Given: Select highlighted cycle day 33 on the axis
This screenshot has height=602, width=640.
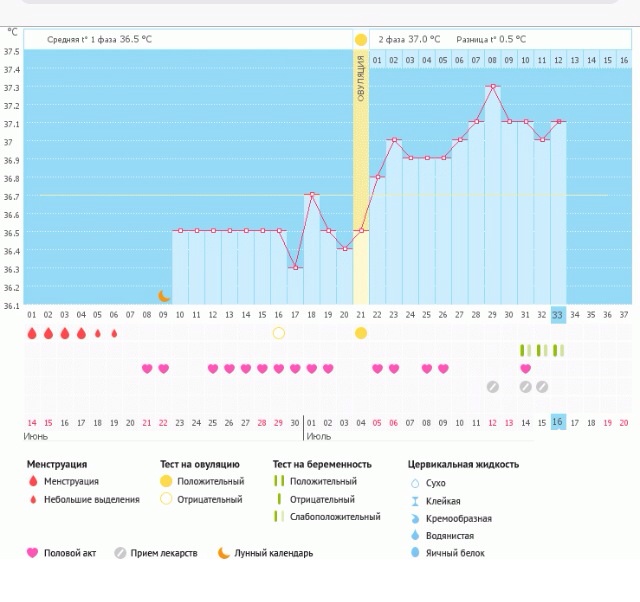Looking at the screenshot, I should 558,315.
